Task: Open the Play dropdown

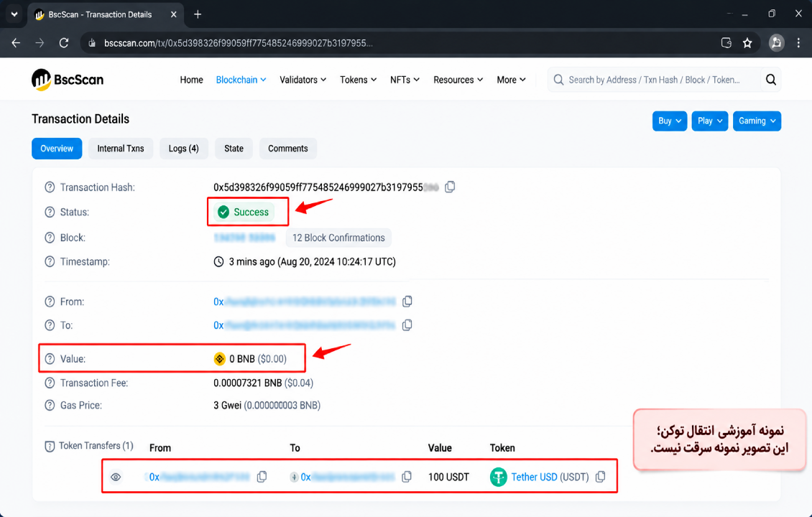Action: point(709,121)
